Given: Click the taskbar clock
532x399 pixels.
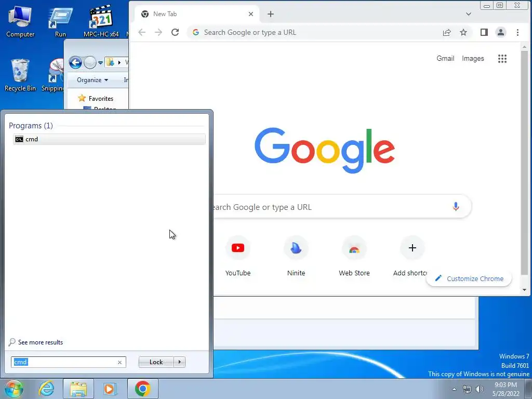Looking at the screenshot, I should [506, 389].
